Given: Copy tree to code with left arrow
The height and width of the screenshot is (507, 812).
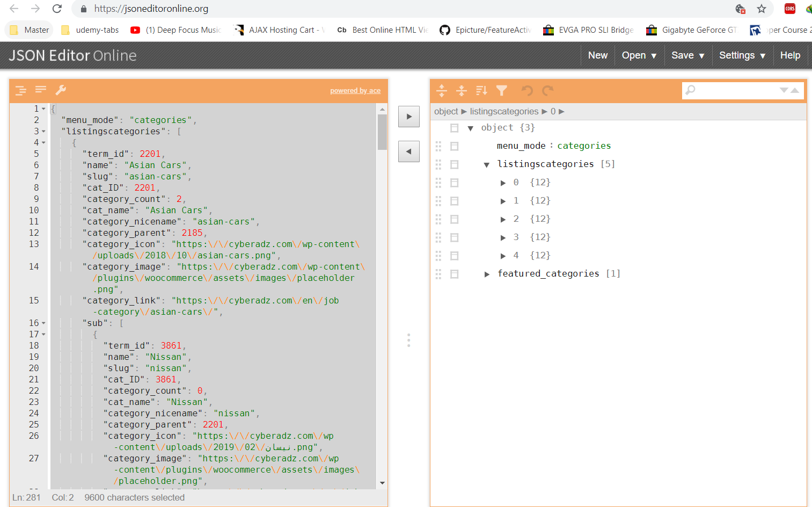Looking at the screenshot, I should [409, 151].
